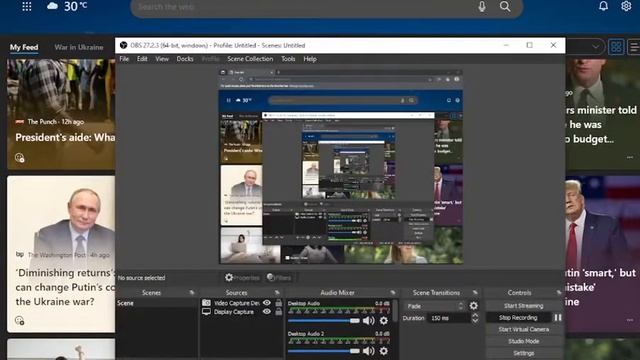Viewport: 640px width, 360px height.
Task: Switch to the grid layout view icon in the feed
Action: click(616, 47)
